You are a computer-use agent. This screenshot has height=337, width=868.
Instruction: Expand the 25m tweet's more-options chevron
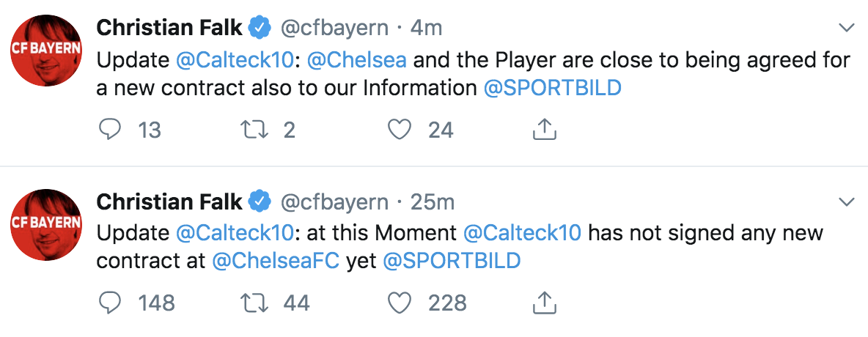846,201
